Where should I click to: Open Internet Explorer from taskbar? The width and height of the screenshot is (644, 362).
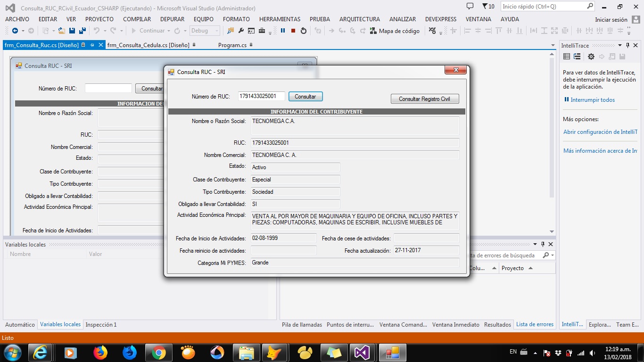[39, 352]
